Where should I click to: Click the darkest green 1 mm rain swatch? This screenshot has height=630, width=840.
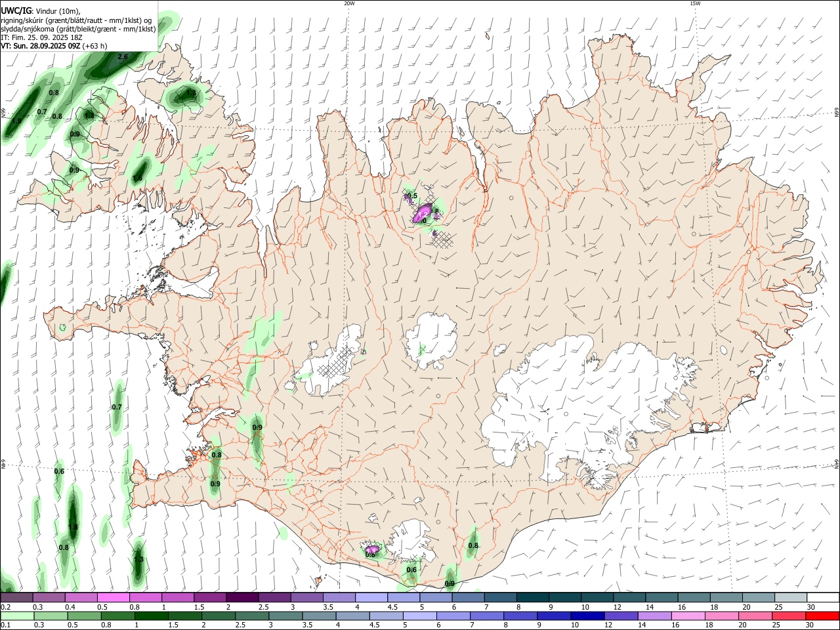pos(151,616)
